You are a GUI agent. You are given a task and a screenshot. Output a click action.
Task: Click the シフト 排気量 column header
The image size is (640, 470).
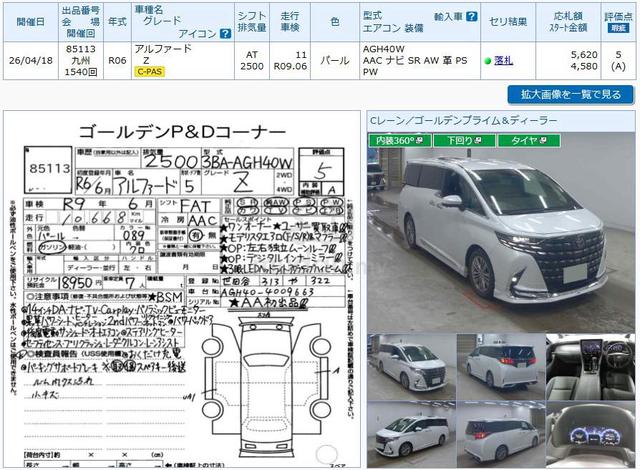[x=252, y=22]
